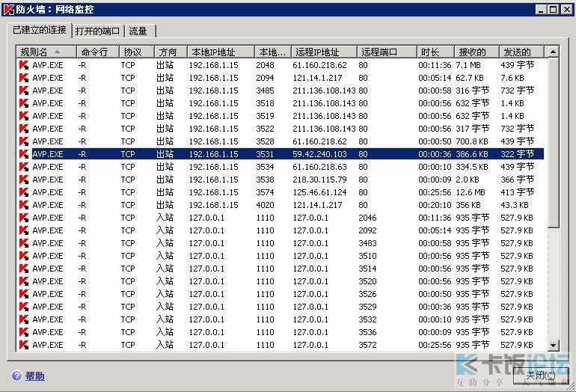
Task: Click the icon of row with remote IP 125.46.61.124
Action: [24, 192]
